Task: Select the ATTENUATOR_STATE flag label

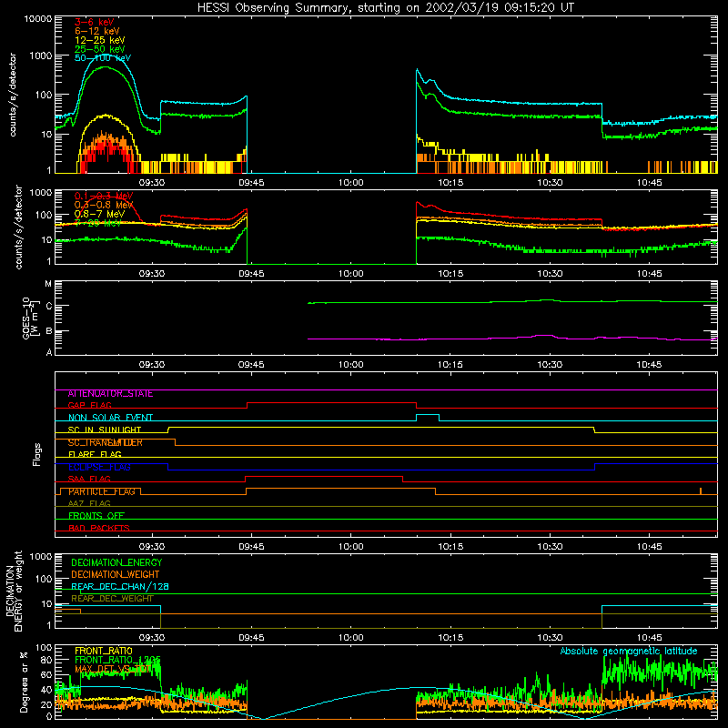Action: click(x=110, y=394)
